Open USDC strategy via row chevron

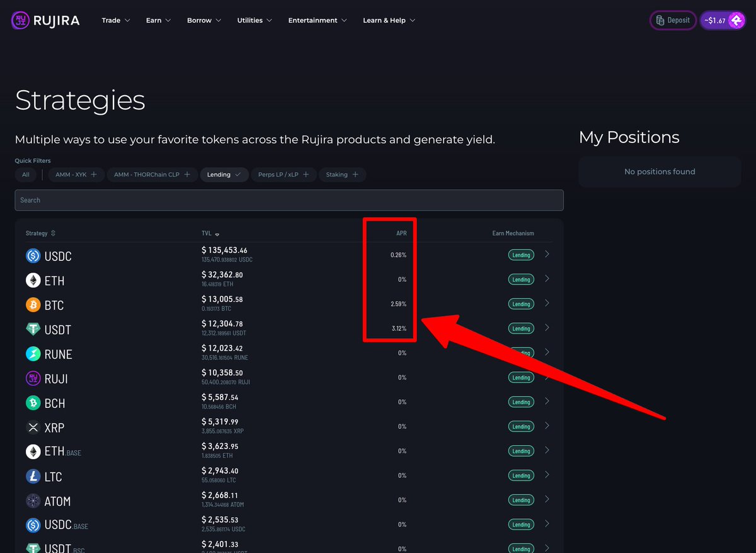pyautogui.click(x=547, y=254)
